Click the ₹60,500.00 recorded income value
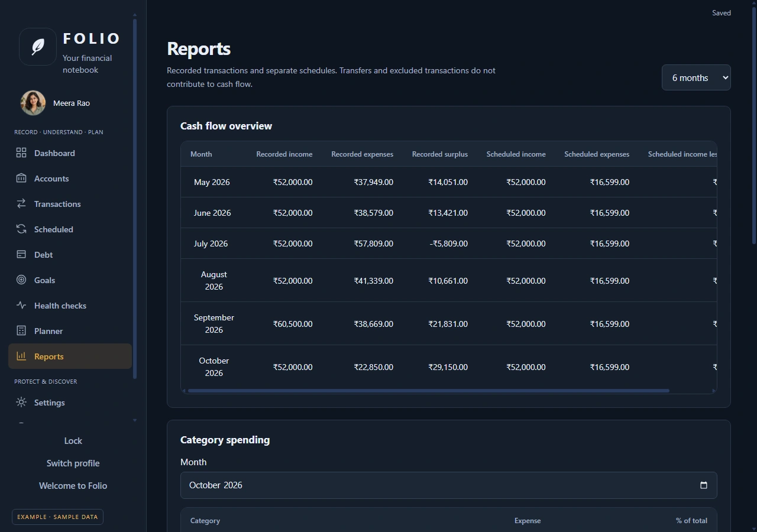This screenshot has height=532, width=757. (293, 324)
